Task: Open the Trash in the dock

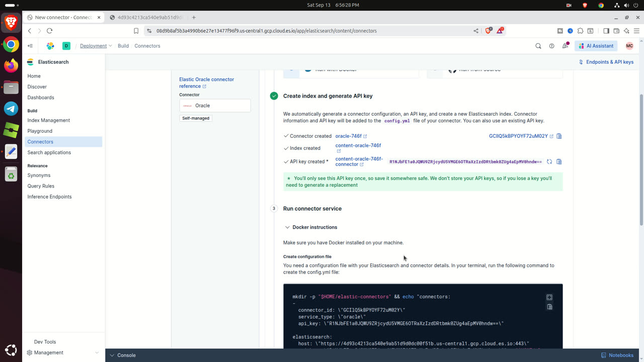Action: tap(11, 174)
